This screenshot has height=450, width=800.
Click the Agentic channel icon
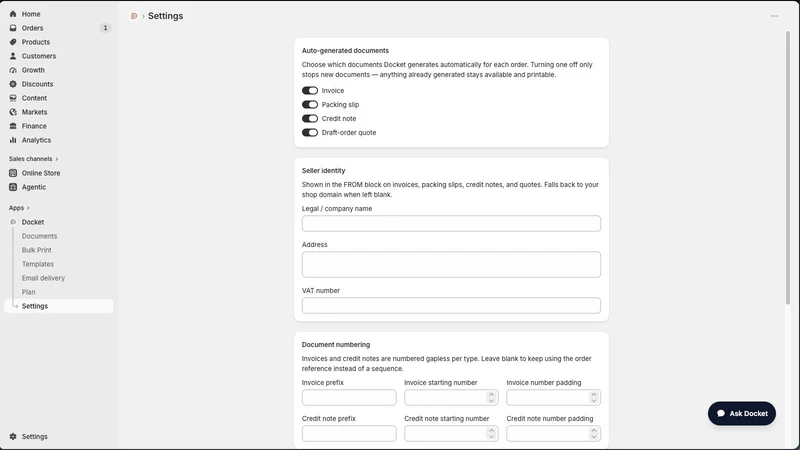point(13,187)
